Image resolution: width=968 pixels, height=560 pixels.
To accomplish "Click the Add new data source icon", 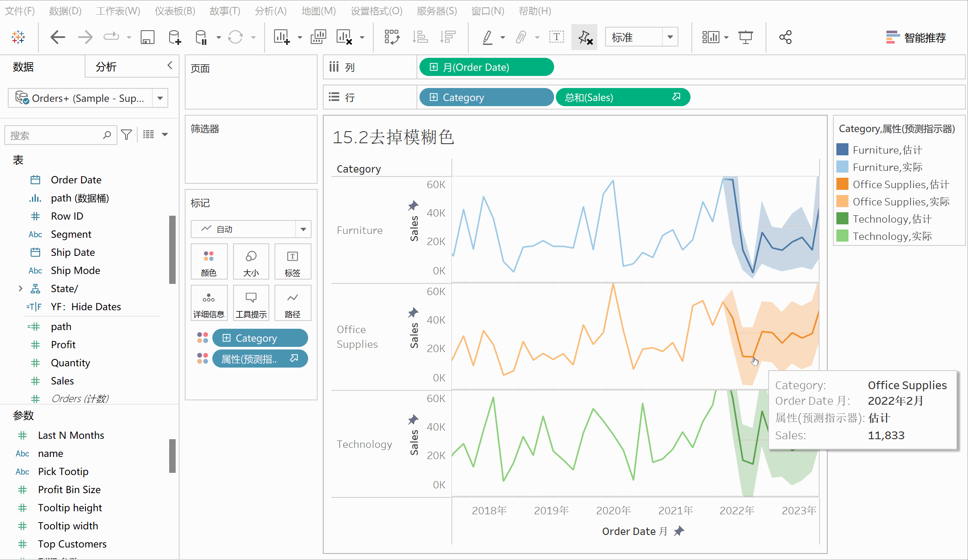I will coord(174,38).
